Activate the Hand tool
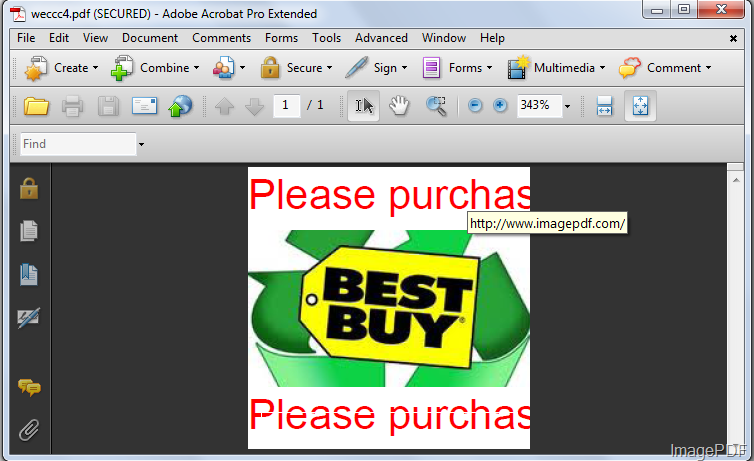Viewport: 754px width, 461px height. (x=399, y=106)
